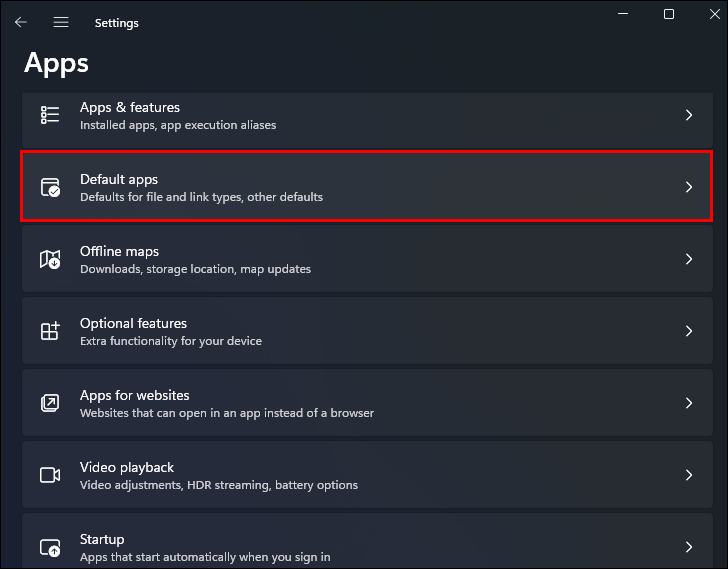Click the Optional features icon
This screenshot has width=728, height=569.
(x=50, y=331)
